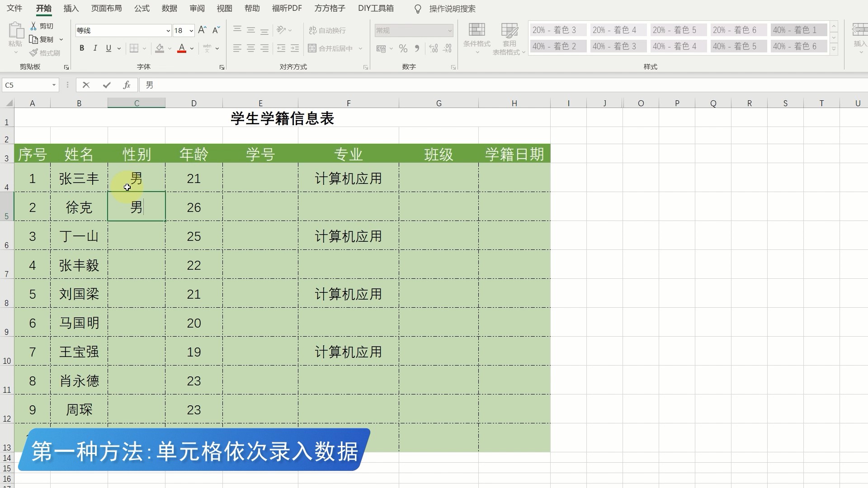This screenshot has width=868, height=488.
Task: Click the Copy icon
Action: [x=33, y=39]
